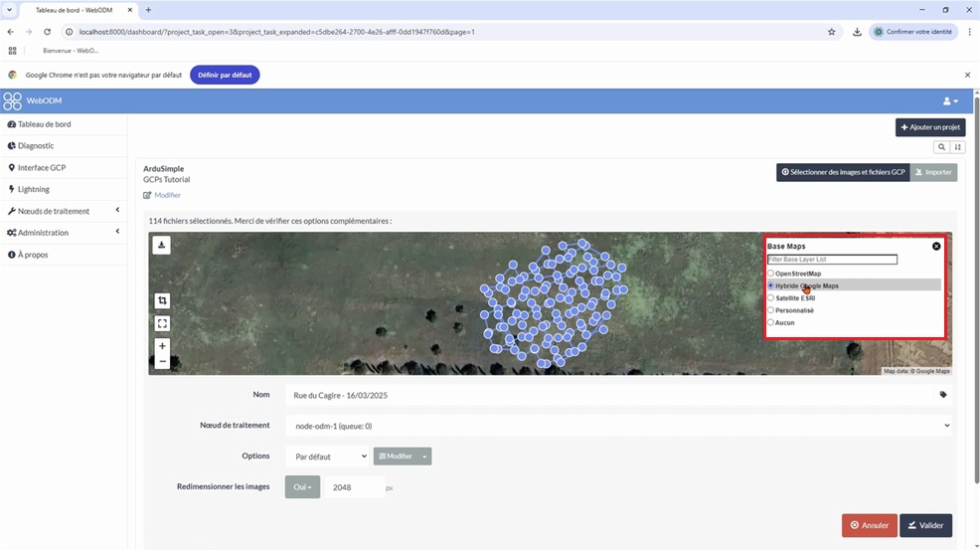Open the apps grid in bookmarks bar
Image resolution: width=980 pixels, height=550 pixels.
click(x=12, y=51)
